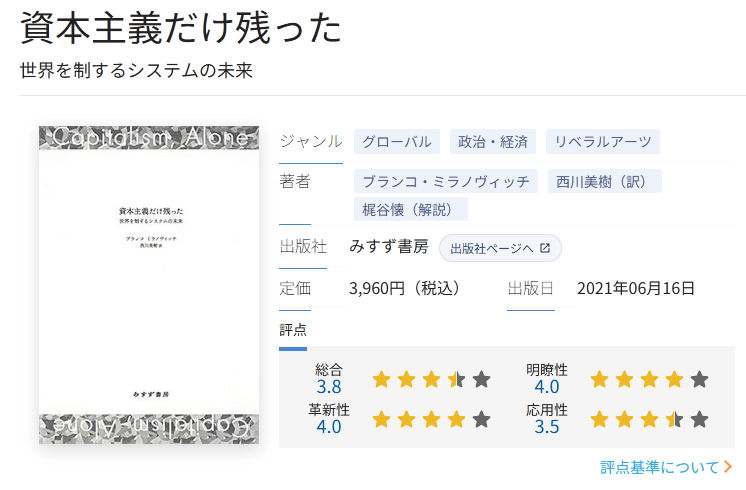Click the book title 資本主義だけ残った
Image resolution: width=746 pixels, height=490 pixels.
pyautogui.click(x=181, y=29)
